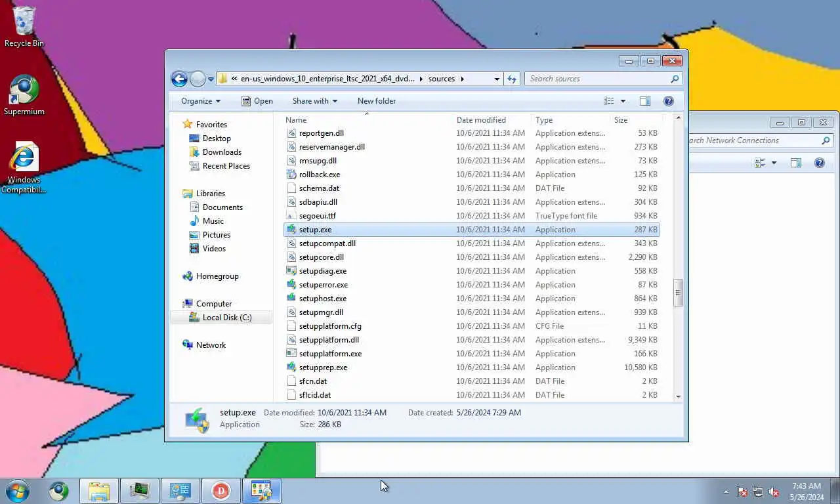Select setupplatform.exe file
Viewport: 840px width, 504px height.
point(471,354)
